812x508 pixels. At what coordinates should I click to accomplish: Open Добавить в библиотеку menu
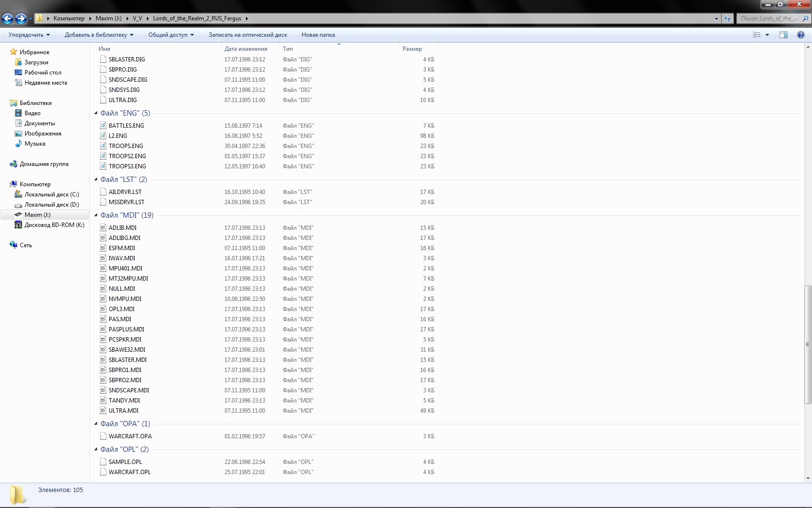click(99, 35)
